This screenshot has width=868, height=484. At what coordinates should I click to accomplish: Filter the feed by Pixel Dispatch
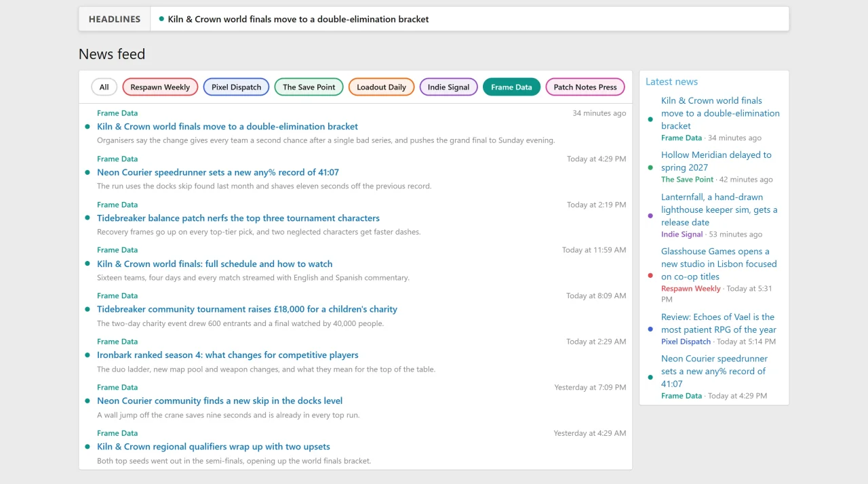pyautogui.click(x=236, y=87)
